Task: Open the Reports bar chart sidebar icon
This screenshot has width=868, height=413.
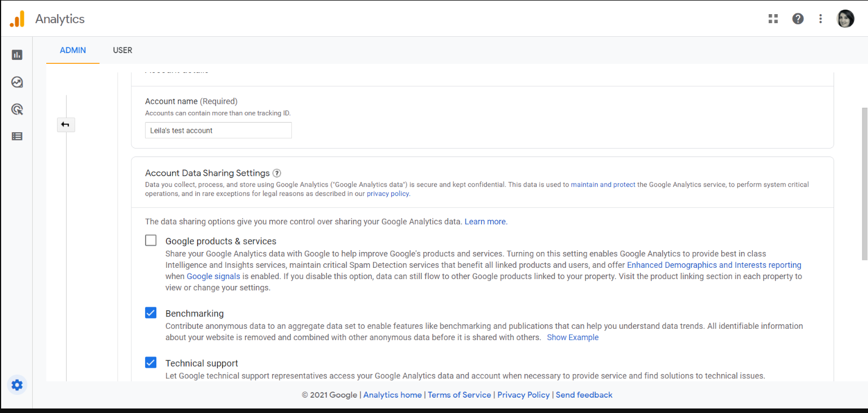Action: pyautogui.click(x=17, y=55)
